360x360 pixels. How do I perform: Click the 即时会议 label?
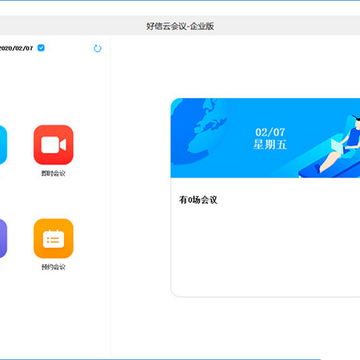click(x=53, y=173)
